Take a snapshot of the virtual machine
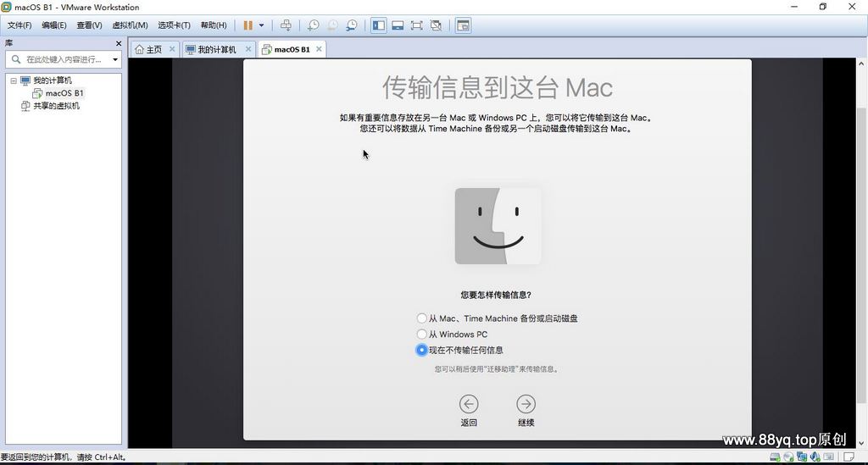 (314, 25)
